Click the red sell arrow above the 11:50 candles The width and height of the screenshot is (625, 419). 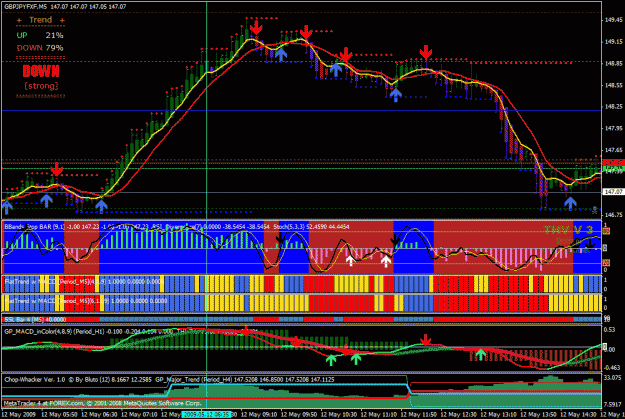click(x=426, y=52)
